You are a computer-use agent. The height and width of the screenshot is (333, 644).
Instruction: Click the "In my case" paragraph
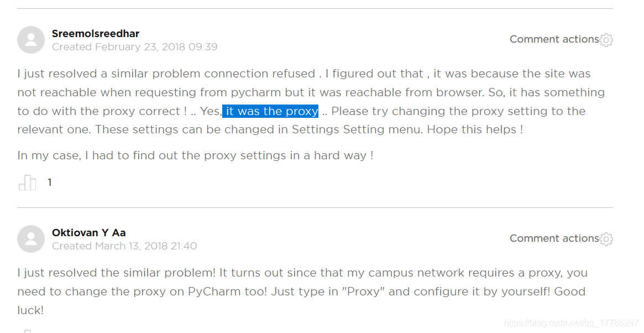[x=195, y=155]
